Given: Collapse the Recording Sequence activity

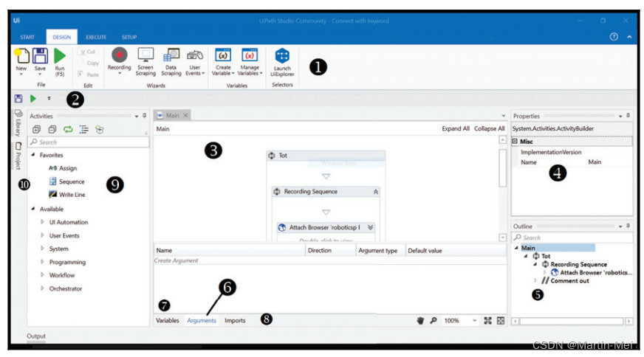Looking at the screenshot, I should 375,192.
